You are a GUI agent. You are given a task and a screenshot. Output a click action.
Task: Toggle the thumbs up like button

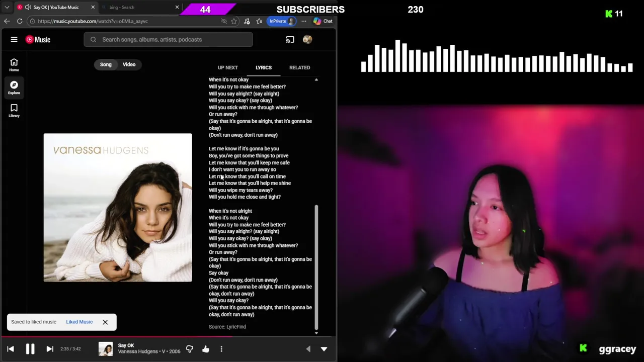tap(206, 349)
